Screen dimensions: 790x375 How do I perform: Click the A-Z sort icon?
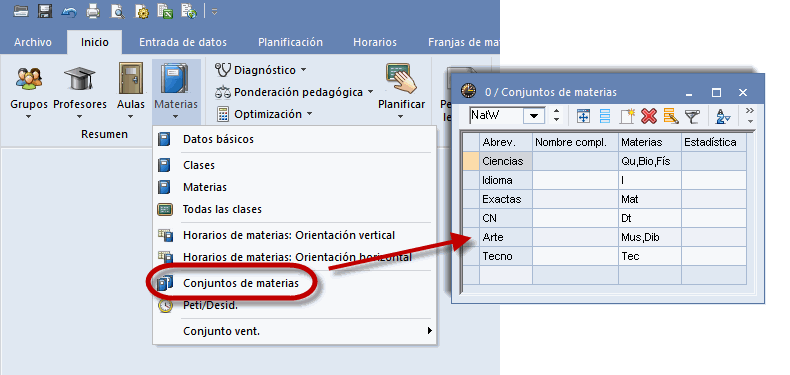coord(723,116)
